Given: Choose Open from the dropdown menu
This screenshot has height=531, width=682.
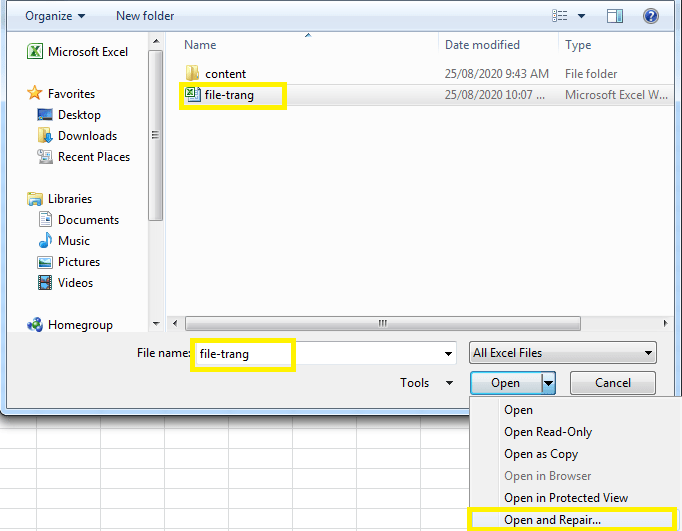Looking at the screenshot, I should pos(518,410).
